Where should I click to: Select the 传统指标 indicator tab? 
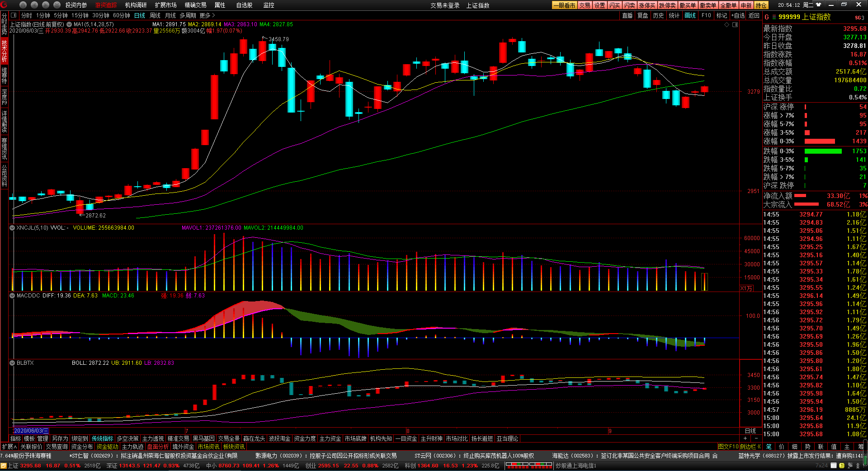[103, 438]
